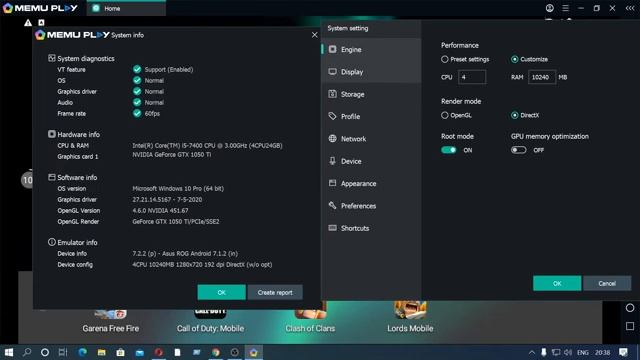This screenshot has height=360, width=640.
Task: Click the Frame rate green checkmark
Action: (137, 113)
